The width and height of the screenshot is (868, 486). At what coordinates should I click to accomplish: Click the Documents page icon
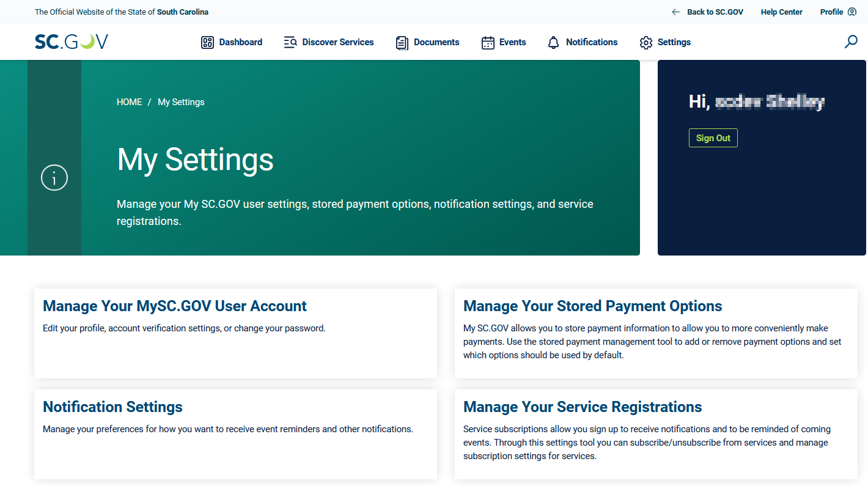click(x=402, y=43)
